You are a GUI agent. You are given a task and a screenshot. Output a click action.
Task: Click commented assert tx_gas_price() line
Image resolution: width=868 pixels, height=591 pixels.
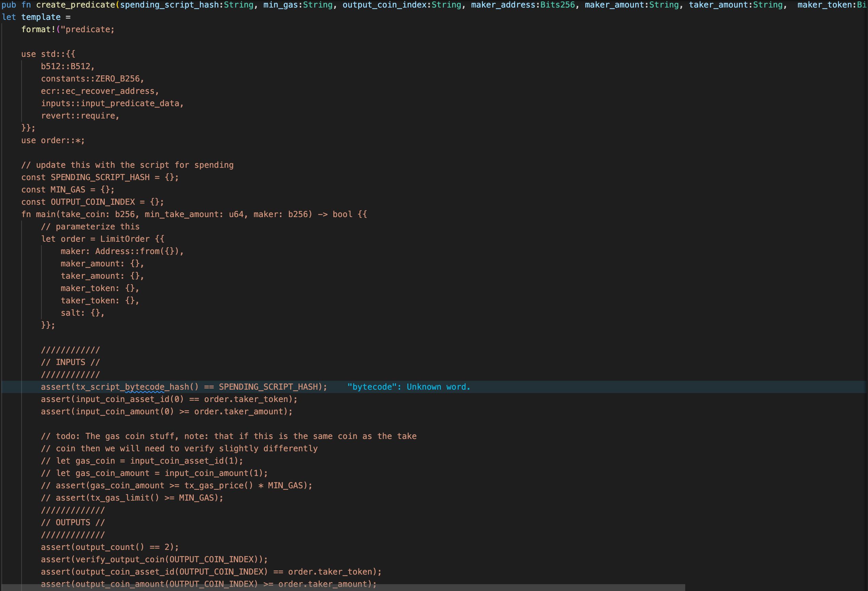(x=177, y=486)
